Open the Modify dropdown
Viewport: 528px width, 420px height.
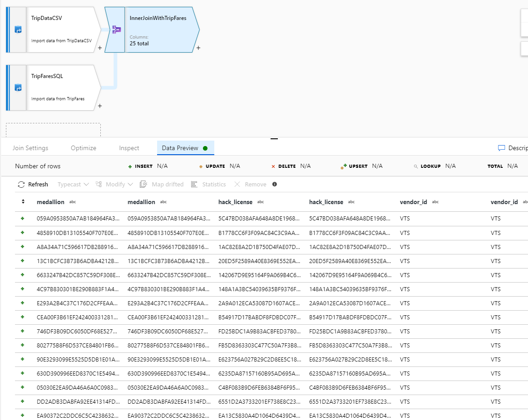click(x=114, y=184)
